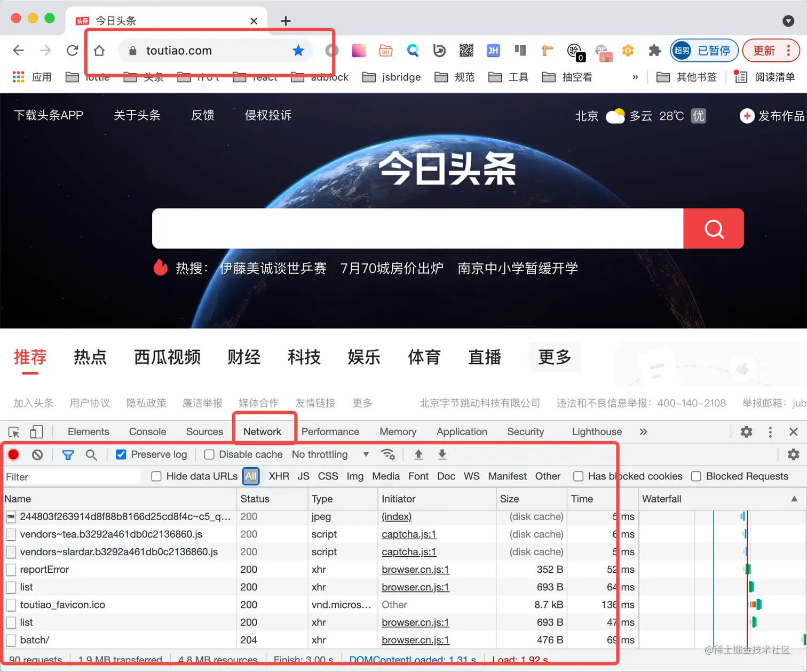The width and height of the screenshot is (807, 672).
Task: Open the No throttling dropdown
Action: click(331, 454)
